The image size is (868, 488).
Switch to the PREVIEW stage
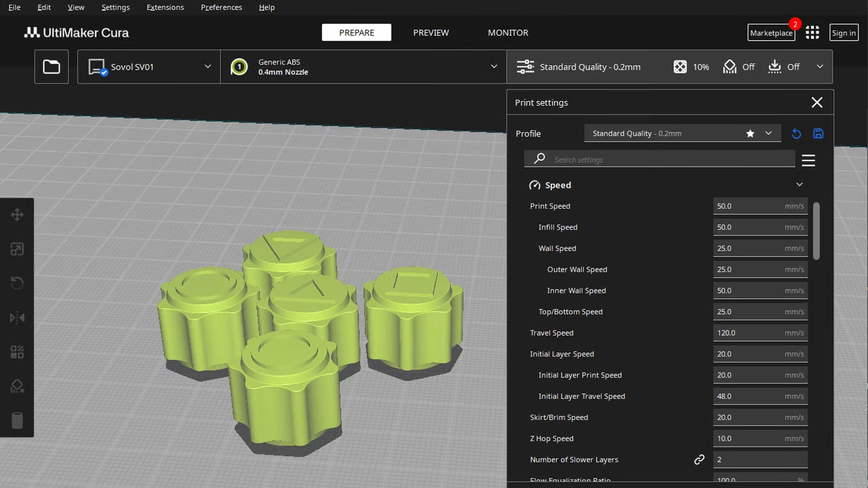(x=431, y=33)
